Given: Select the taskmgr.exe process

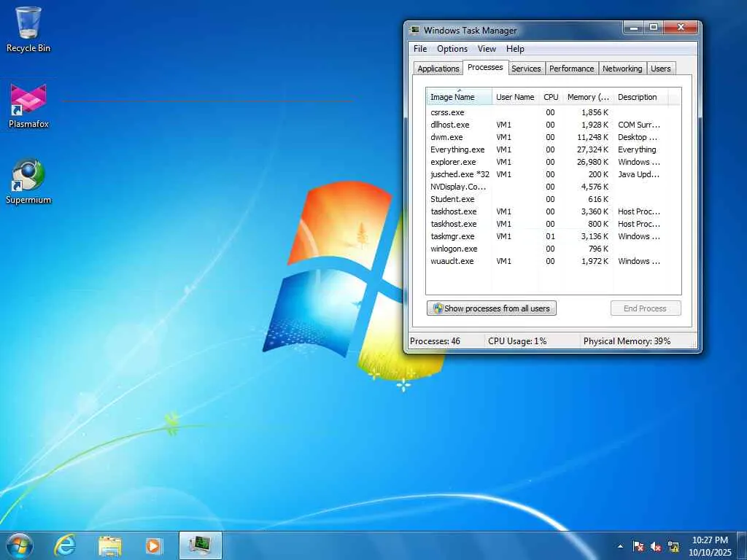Looking at the screenshot, I should (x=554, y=236).
